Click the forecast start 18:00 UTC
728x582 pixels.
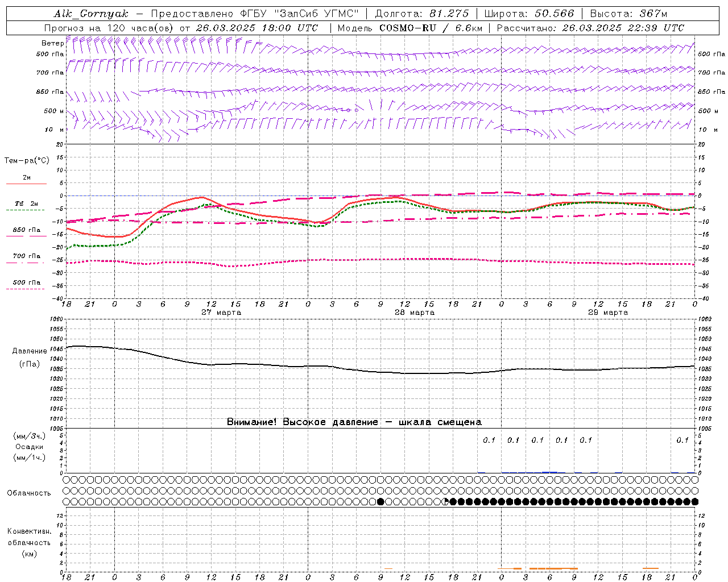[291, 28]
